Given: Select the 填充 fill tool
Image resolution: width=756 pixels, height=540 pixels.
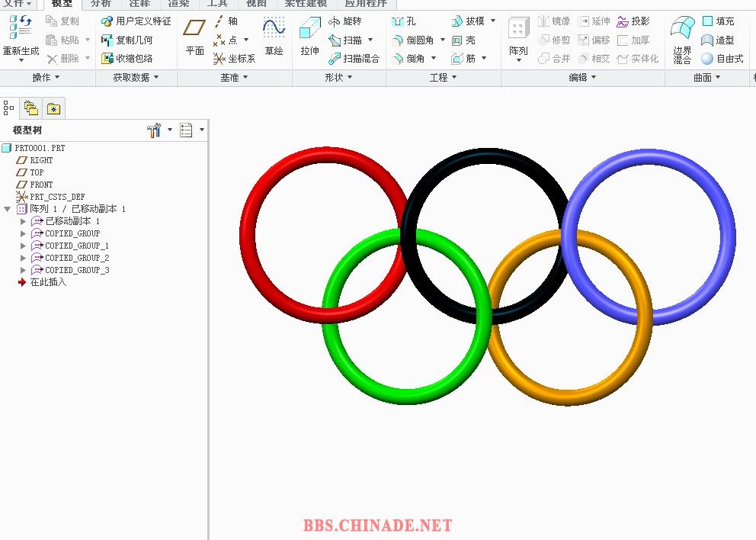Looking at the screenshot, I should [x=719, y=21].
